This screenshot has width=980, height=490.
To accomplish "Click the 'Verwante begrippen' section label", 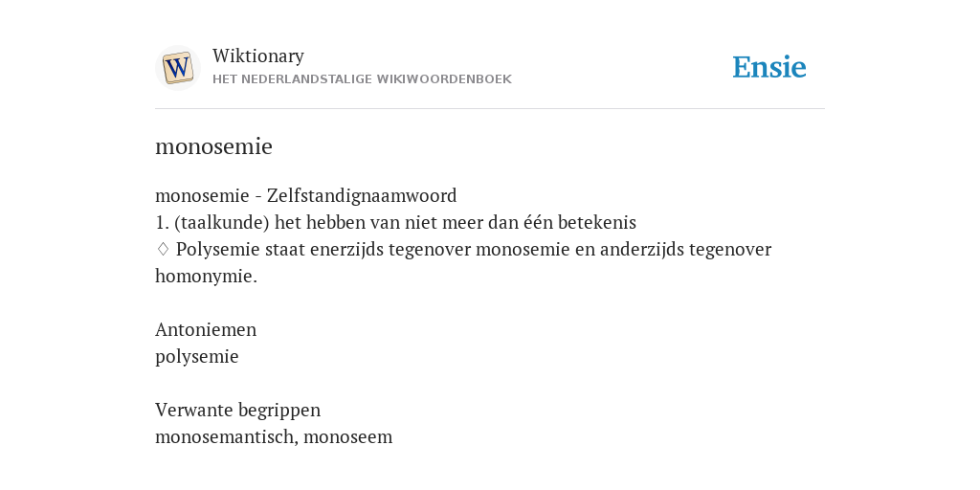I will tap(237, 410).
